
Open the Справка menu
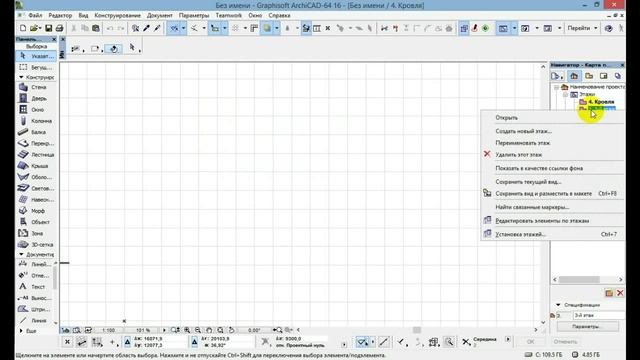click(279, 16)
